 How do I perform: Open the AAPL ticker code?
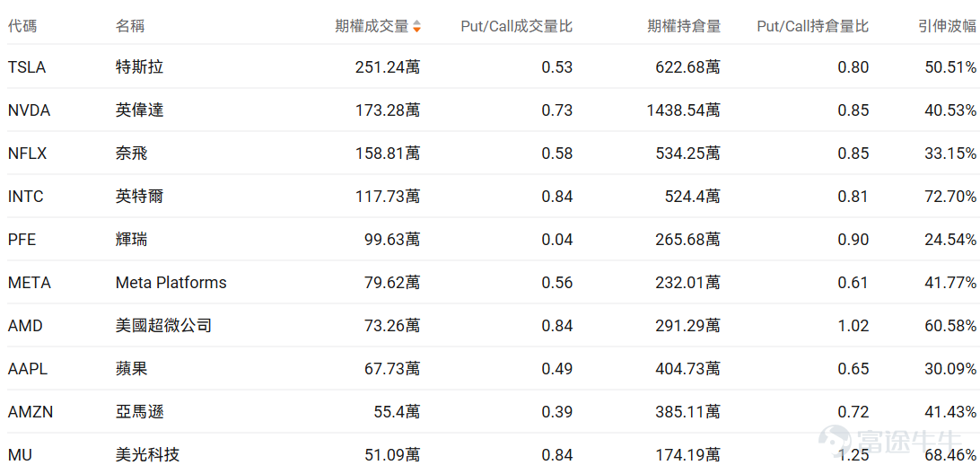click(x=28, y=369)
